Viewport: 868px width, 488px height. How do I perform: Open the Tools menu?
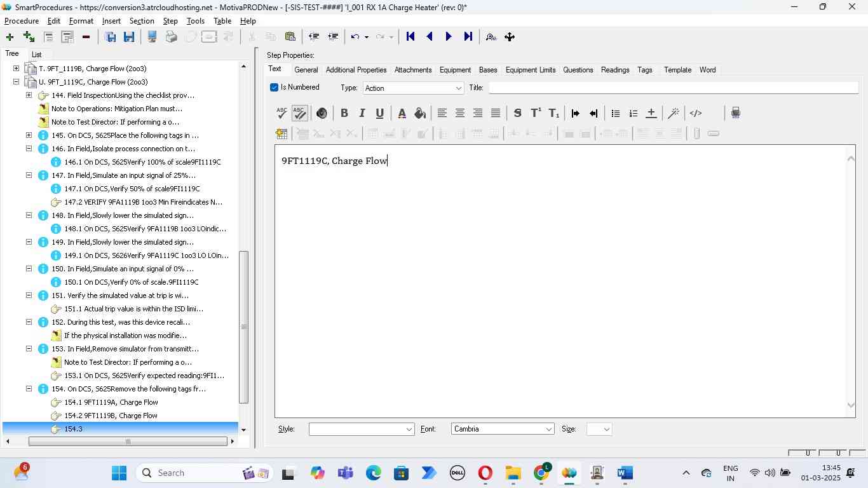(x=196, y=21)
